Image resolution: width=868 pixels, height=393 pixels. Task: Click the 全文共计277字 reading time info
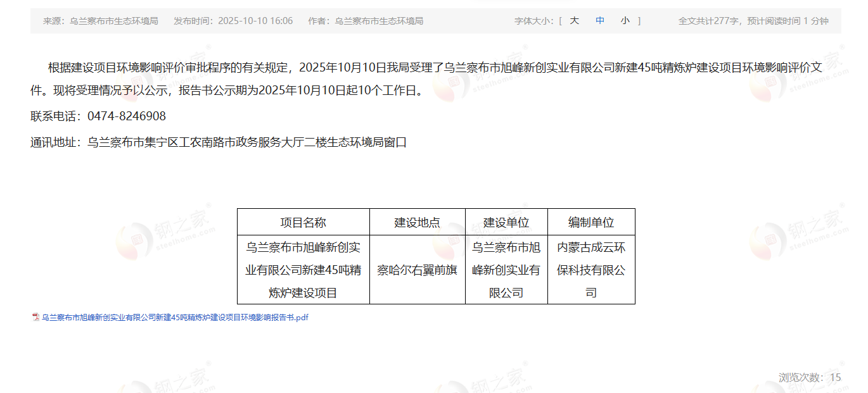coord(753,21)
